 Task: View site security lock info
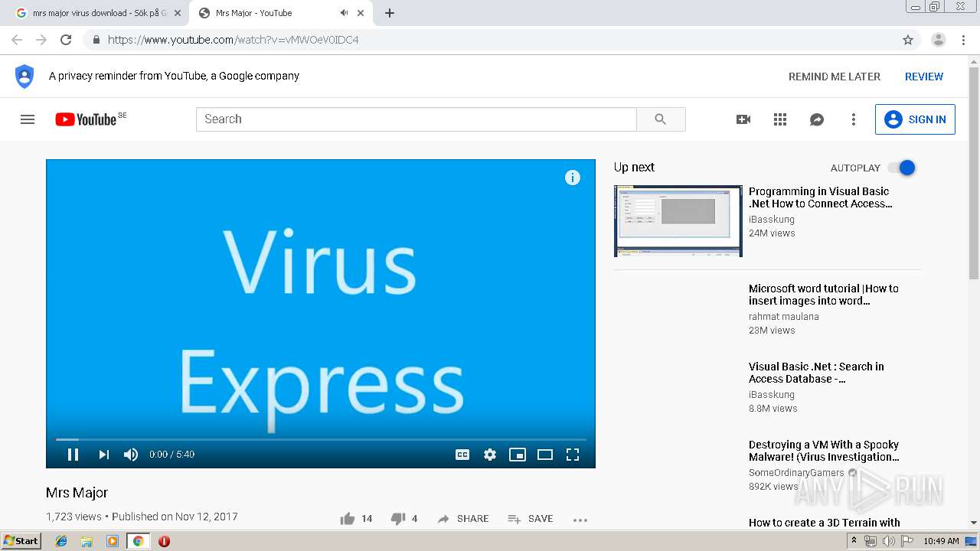point(96,40)
